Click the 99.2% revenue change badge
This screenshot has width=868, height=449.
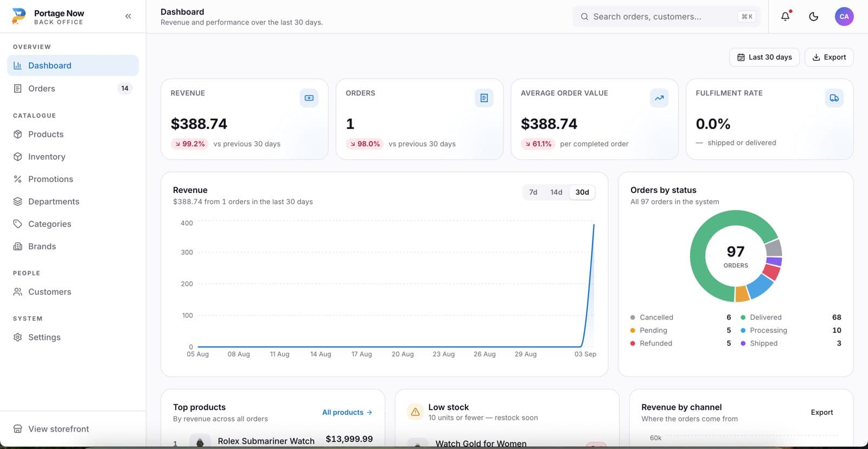pyautogui.click(x=190, y=144)
